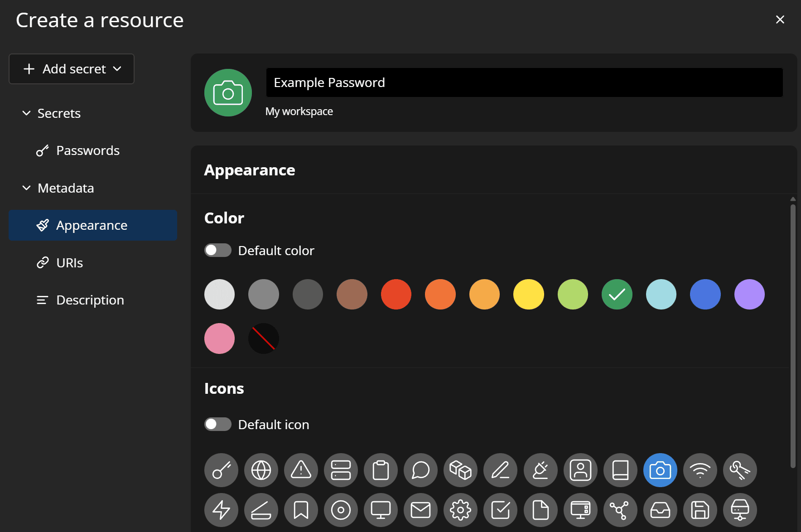Select the bookmark icon
The image size is (801, 532).
(301, 510)
